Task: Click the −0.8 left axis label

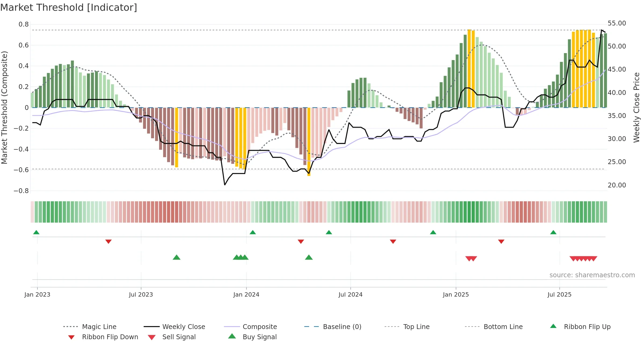Action: 21,191
